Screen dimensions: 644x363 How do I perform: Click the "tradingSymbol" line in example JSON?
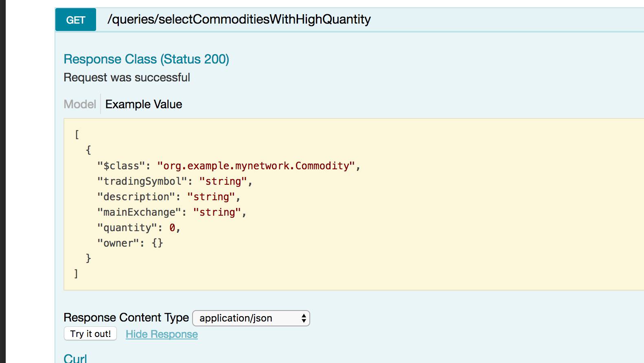tap(175, 181)
